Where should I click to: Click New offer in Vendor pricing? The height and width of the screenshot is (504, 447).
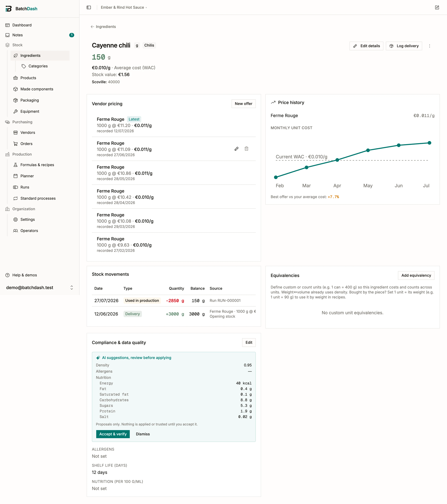(x=244, y=104)
